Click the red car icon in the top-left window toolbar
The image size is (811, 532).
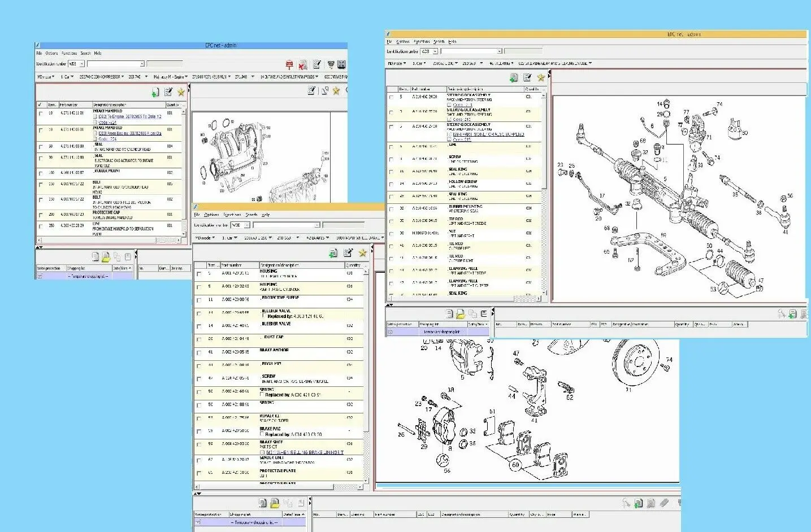(289, 65)
